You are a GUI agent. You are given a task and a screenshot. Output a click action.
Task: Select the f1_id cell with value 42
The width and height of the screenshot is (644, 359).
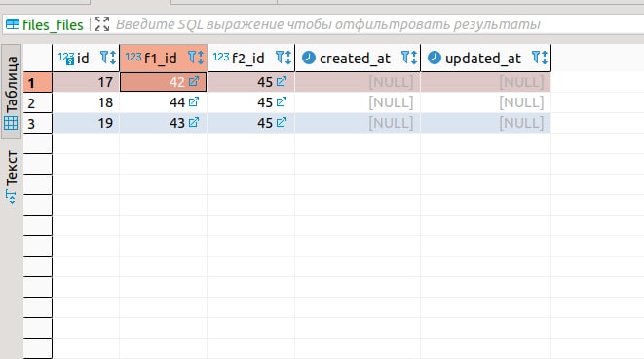(164, 82)
